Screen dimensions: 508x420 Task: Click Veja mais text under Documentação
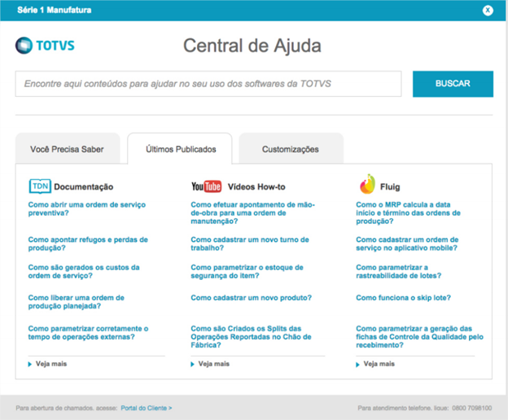51,364
